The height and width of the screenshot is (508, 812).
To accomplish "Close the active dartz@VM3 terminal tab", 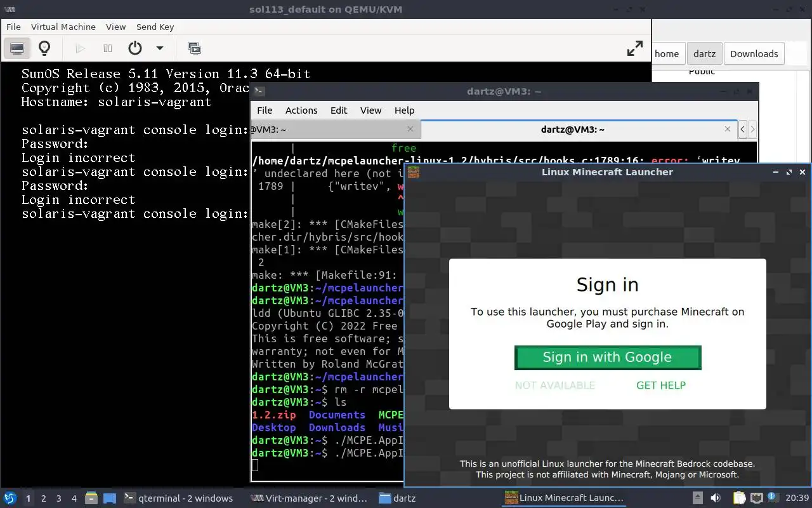I will coord(728,129).
